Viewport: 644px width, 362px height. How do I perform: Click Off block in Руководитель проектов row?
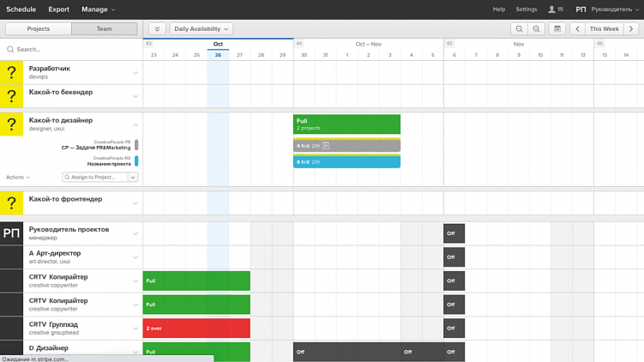pos(454,233)
